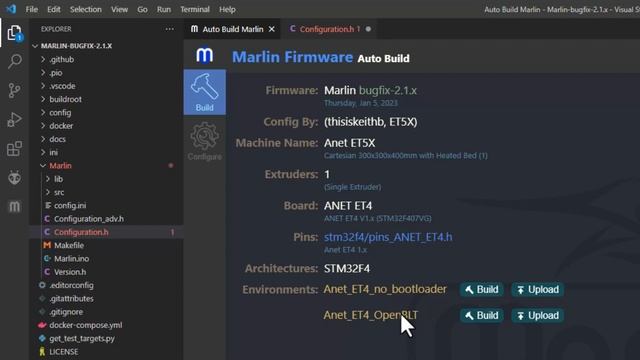Expand the ini folder

(x=53, y=152)
